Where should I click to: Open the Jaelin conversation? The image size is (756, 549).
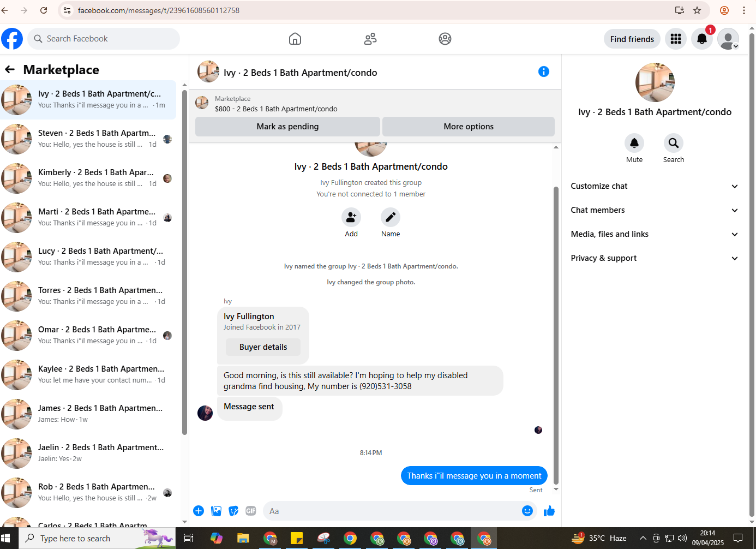[88, 453]
